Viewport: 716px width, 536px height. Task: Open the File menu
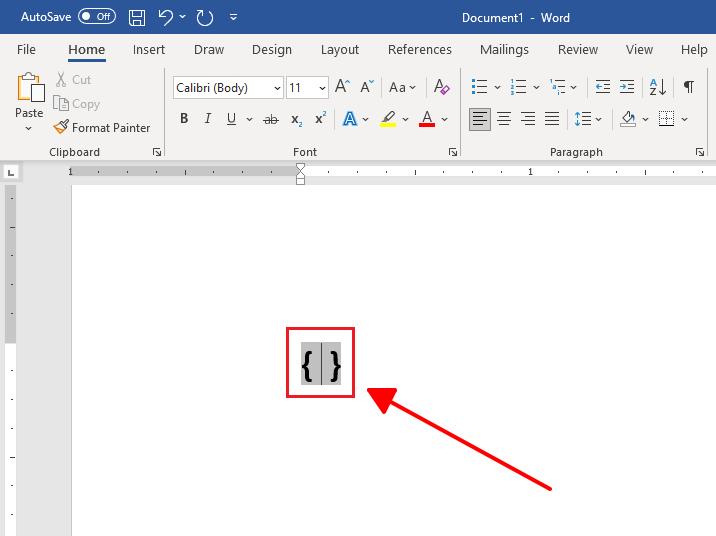pyautogui.click(x=26, y=49)
